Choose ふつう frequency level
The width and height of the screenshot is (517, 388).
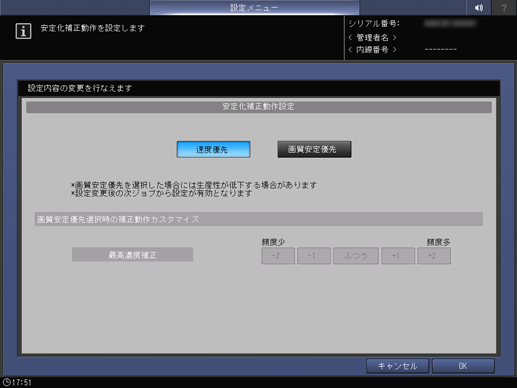coord(356,256)
